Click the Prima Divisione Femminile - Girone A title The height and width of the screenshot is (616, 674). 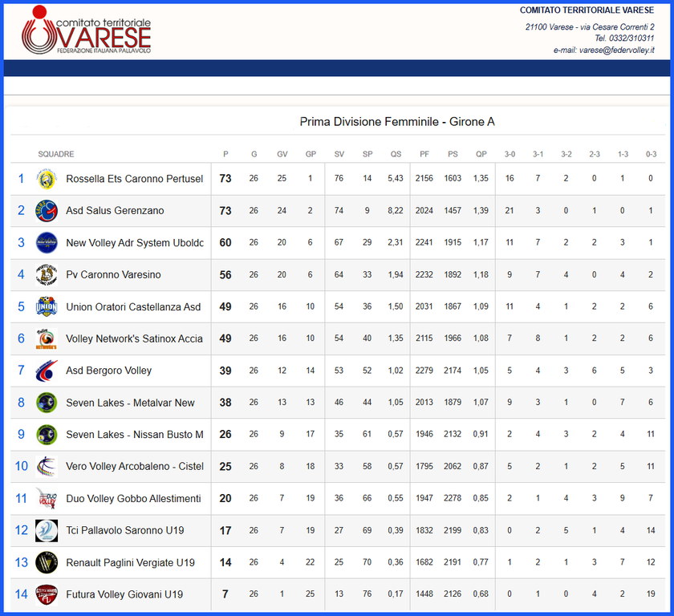click(x=397, y=122)
